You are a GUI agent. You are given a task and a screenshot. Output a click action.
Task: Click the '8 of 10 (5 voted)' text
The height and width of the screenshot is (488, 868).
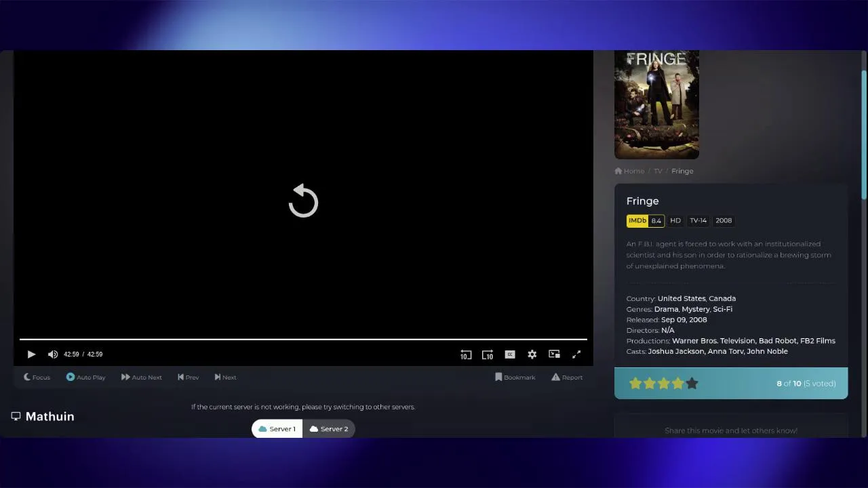(806, 384)
